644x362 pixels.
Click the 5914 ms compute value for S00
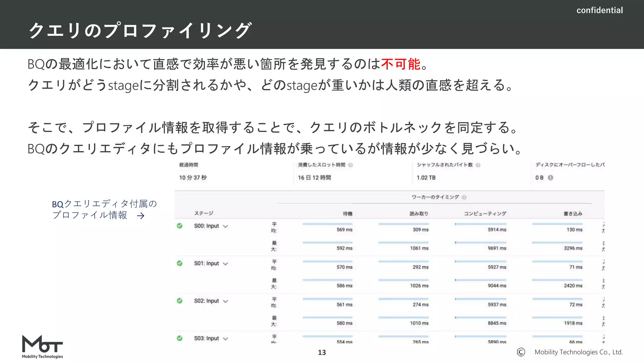coord(497,230)
